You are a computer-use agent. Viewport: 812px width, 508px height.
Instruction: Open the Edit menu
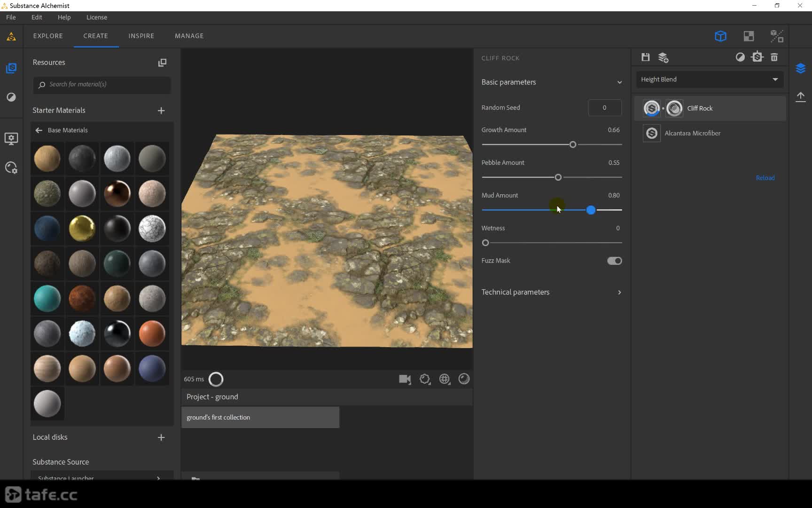tap(37, 17)
